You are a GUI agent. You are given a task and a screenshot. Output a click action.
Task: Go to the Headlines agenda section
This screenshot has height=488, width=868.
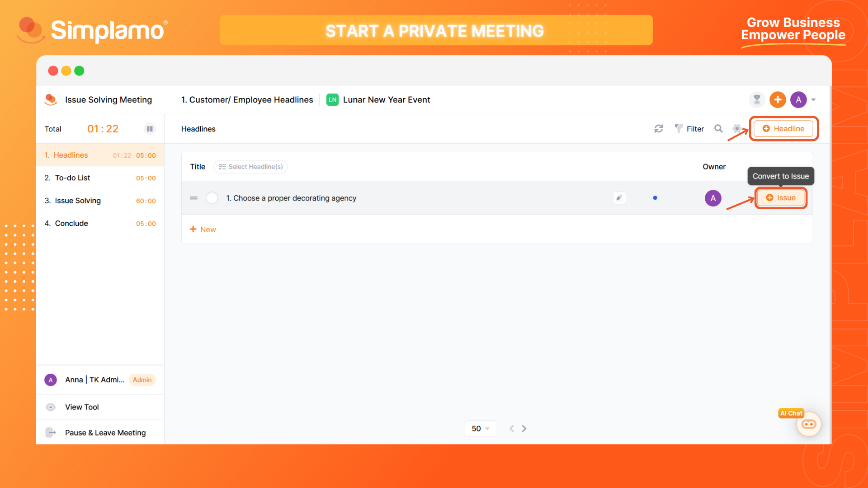click(x=100, y=155)
